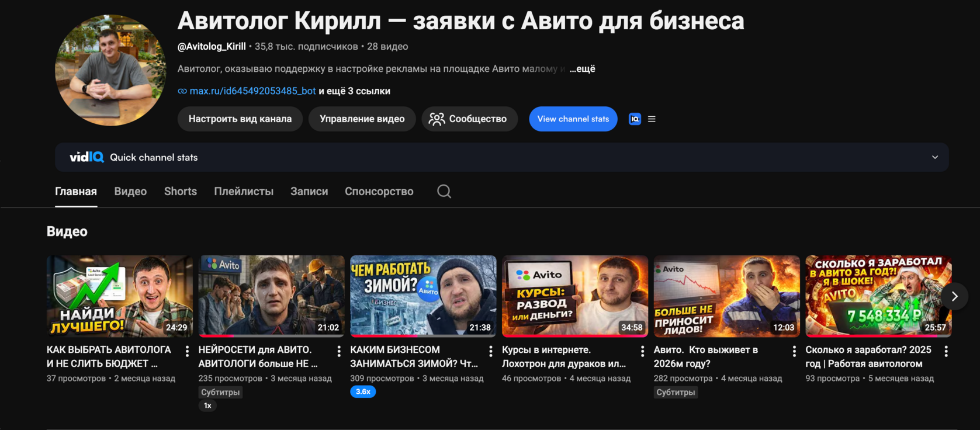Open options for Авито. Кто выживет video
The width and height of the screenshot is (980, 430).
794,351
